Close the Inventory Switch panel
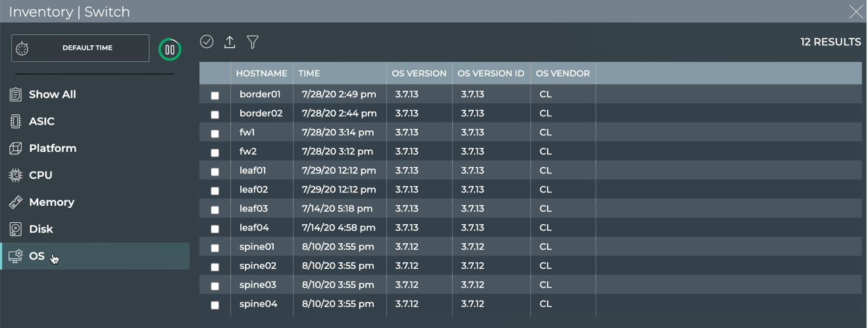Image resolution: width=868 pixels, height=328 pixels. [855, 12]
